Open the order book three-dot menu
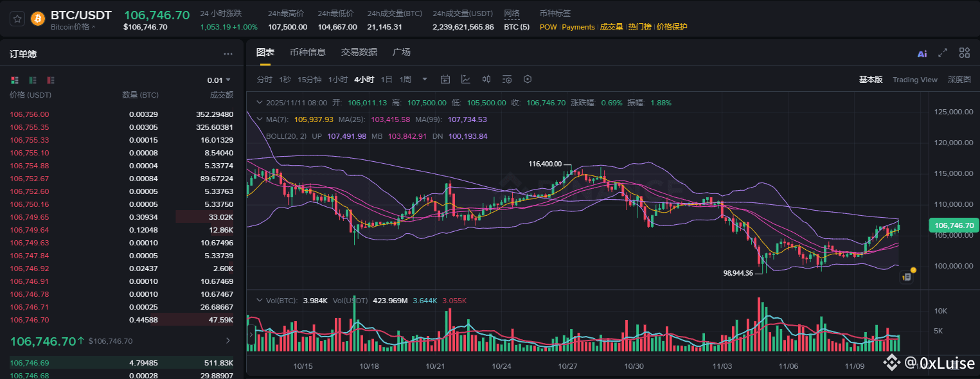Viewport: 980px width, 379px height. [x=228, y=54]
